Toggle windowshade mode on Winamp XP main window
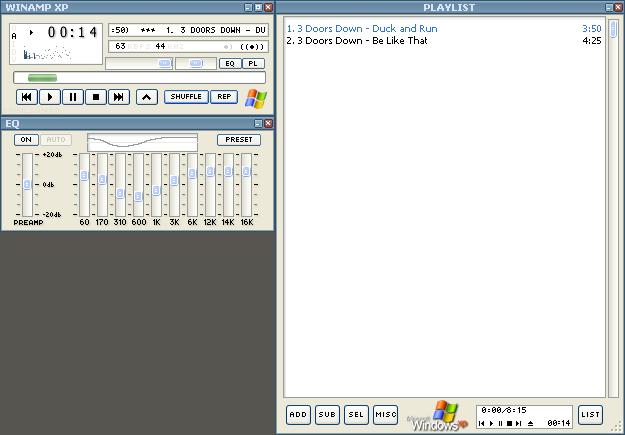Viewport: 625px width, 435px height. 259,7
